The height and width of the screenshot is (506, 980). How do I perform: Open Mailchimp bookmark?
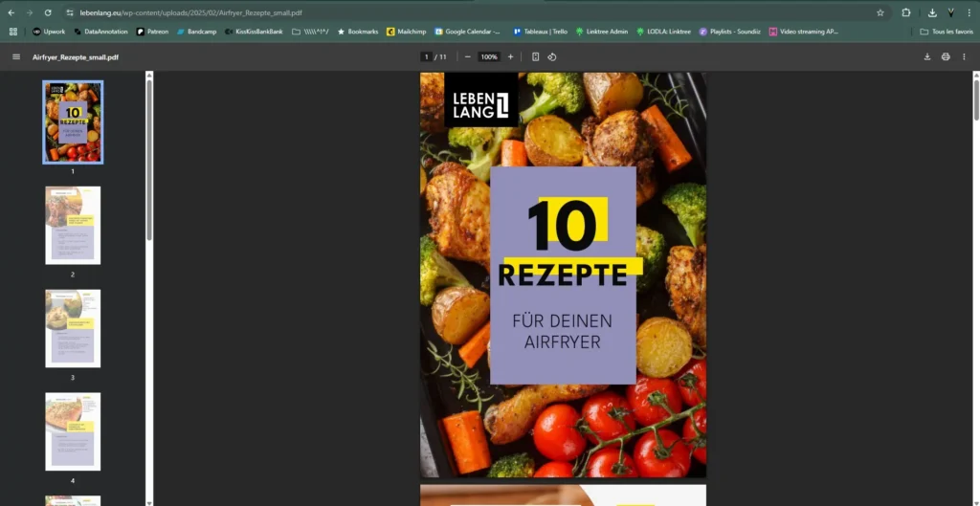click(406, 32)
